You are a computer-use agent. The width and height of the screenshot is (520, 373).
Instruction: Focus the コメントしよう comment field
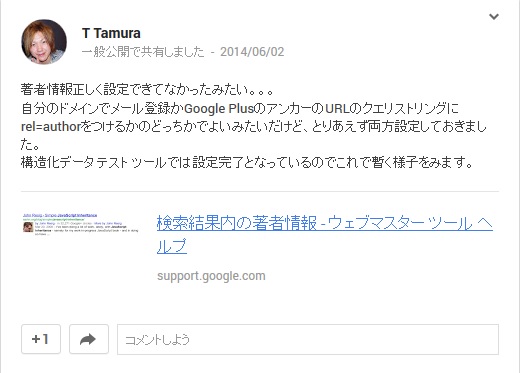tap(308, 339)
